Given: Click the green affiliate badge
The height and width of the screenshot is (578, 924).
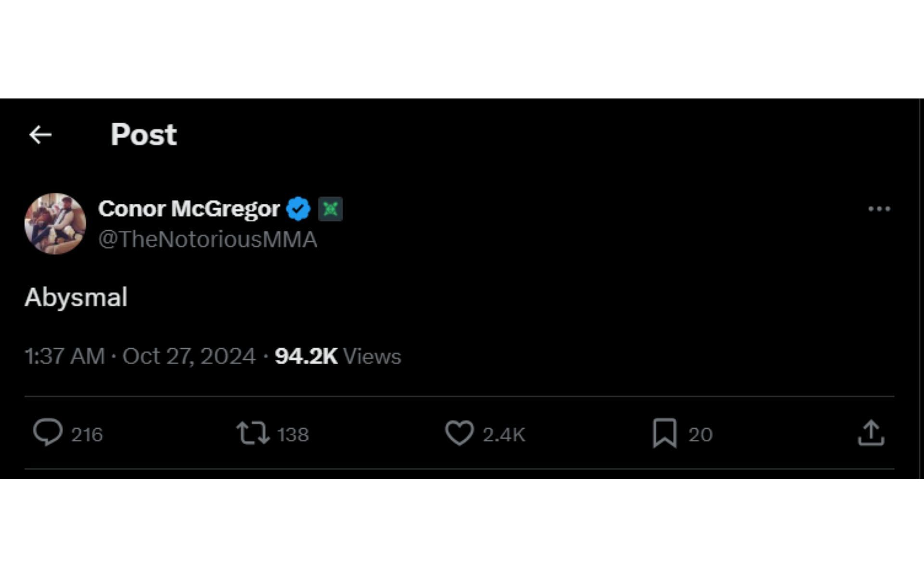Looking at the screenshot, I should tap(330, 209).
